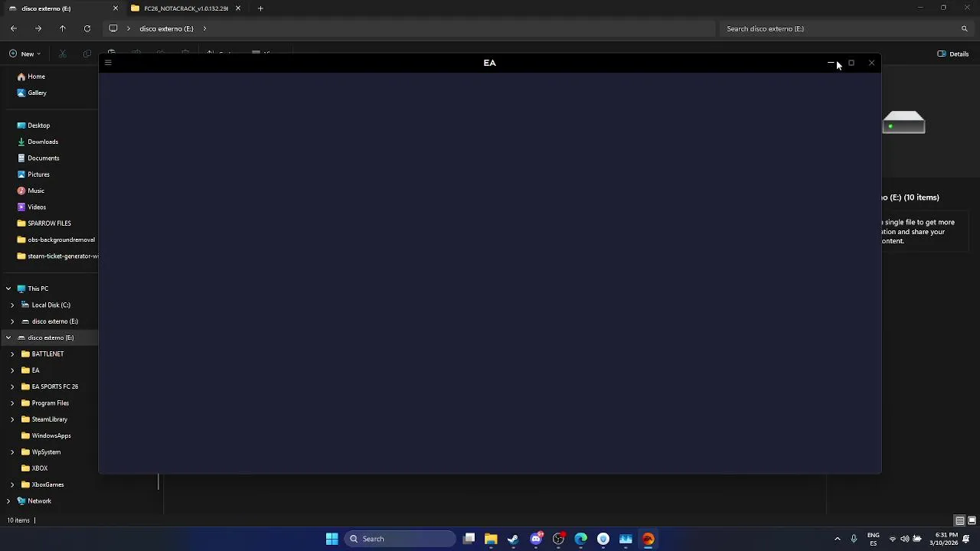This screenshot has width=980, height=551.
Task: Collapse the This PC node
Action: (x=8, y=289)
